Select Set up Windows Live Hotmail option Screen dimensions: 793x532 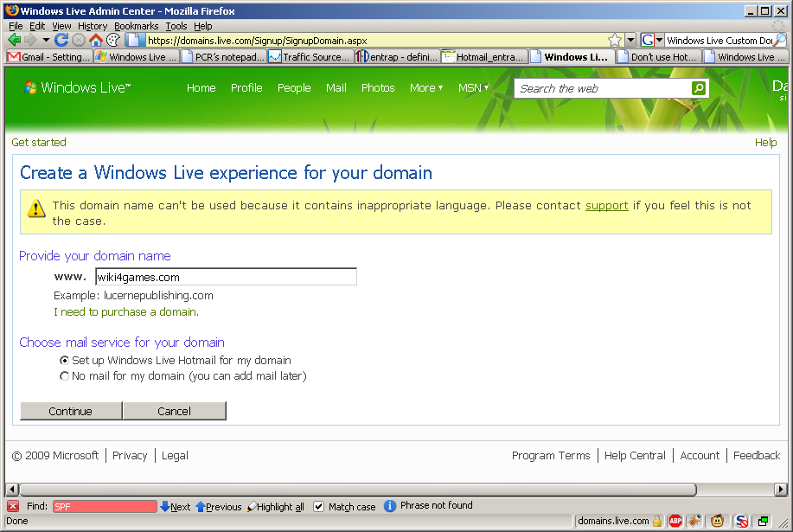[64, 361]
